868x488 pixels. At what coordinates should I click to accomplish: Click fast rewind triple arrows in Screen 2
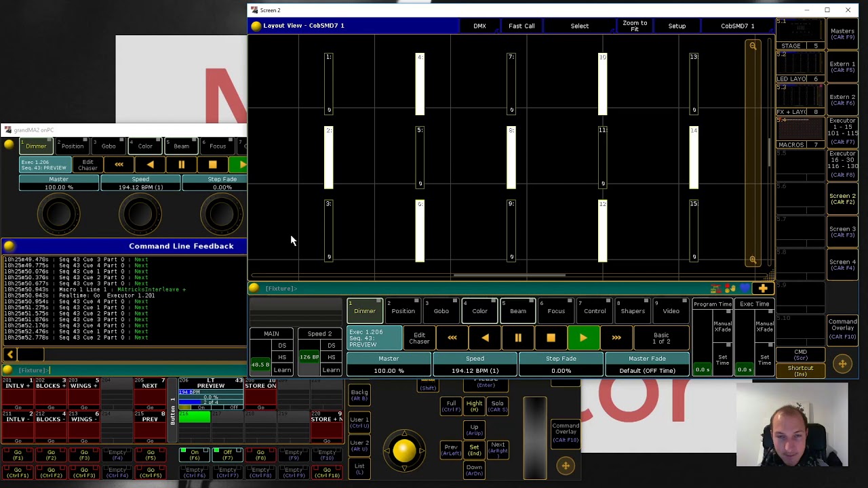452,338
